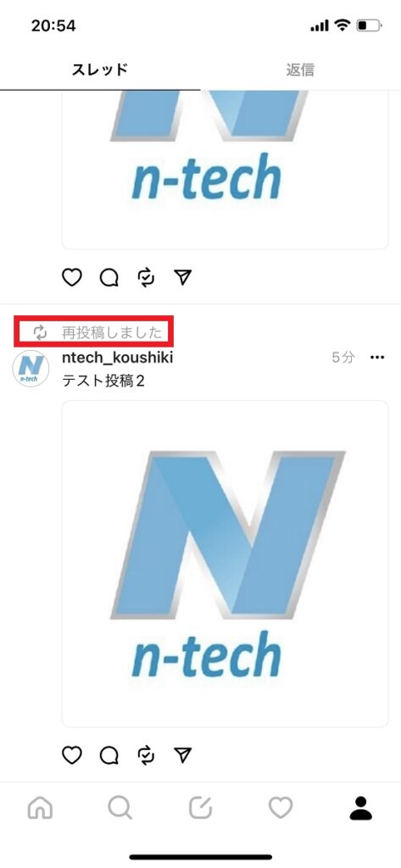401x868 pixels.
Task: Open the three-dot menu for テスト投稿2
Action: point(377,358)
